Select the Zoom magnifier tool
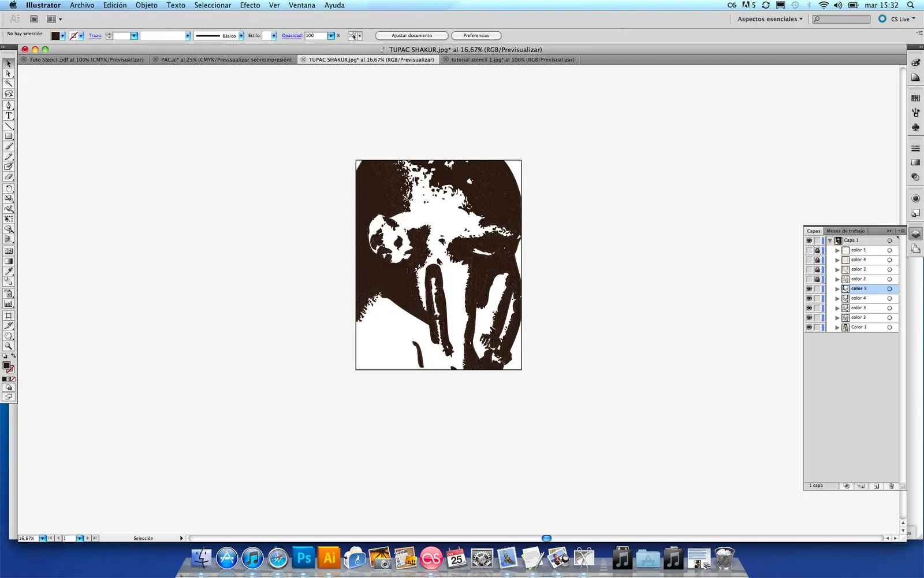 (9, 346)
